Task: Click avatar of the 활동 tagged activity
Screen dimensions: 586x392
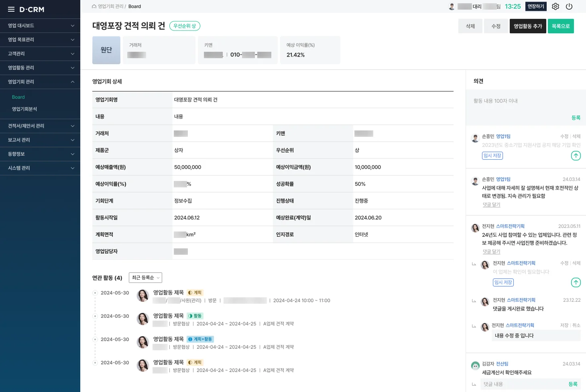Action: pyautogui.click(x=143, y=319)
